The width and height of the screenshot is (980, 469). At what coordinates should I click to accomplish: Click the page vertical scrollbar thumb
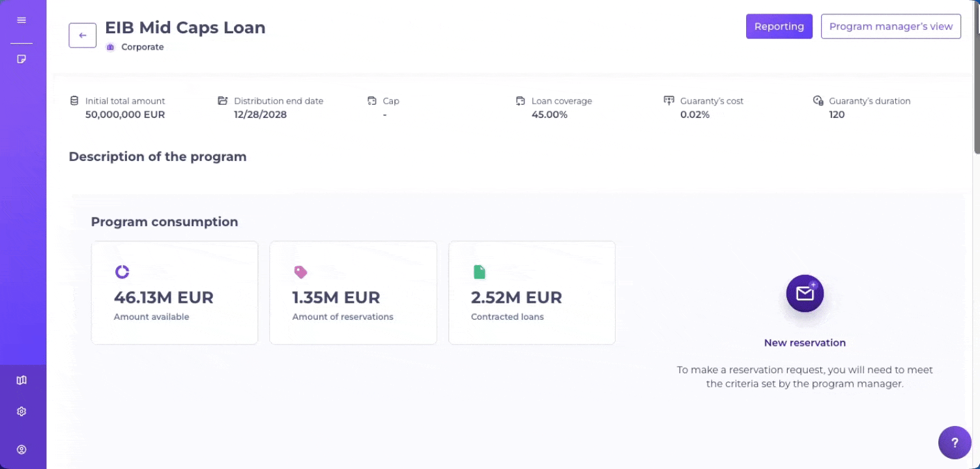point(977,78)
